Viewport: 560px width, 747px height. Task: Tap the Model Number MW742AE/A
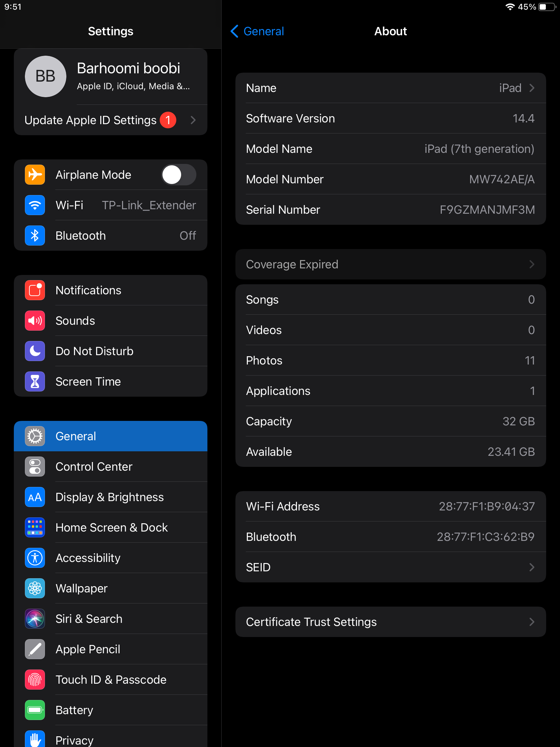[x=502, y=179]
